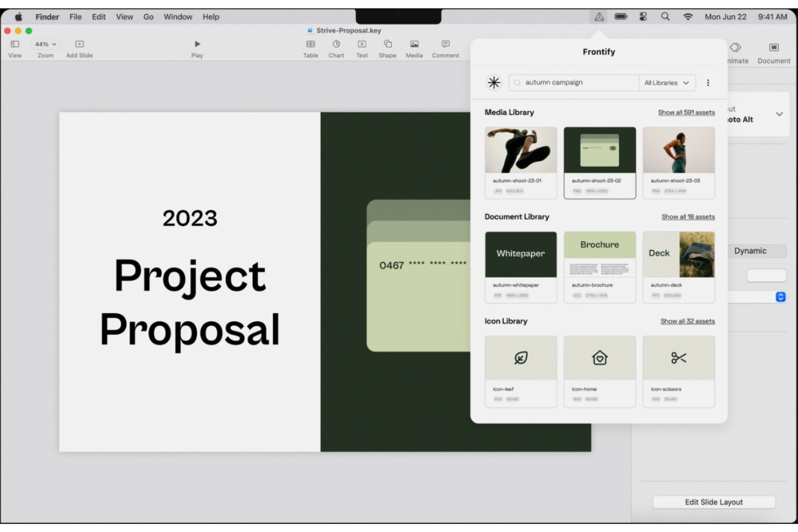This screenshot has width=798, height=532.
Task: Add a Text box from the toolbar
Action: point(362,44)
